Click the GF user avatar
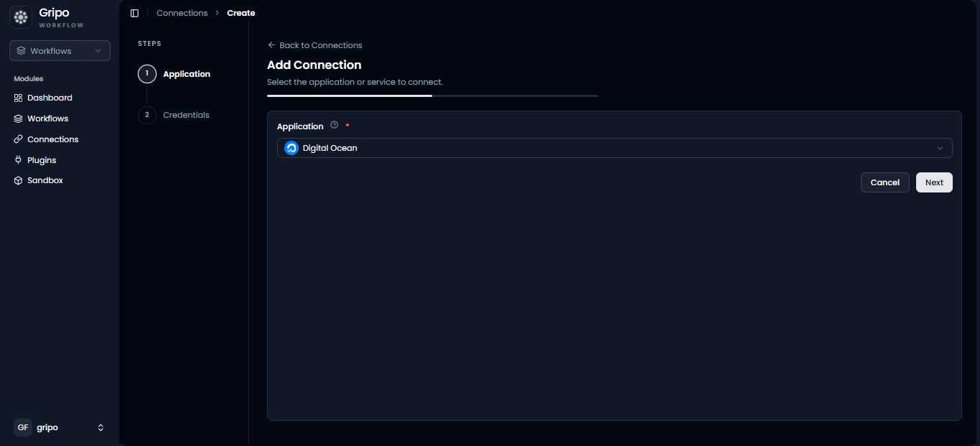This screenshot has height=446, width=980. click(x=23, y=427)
